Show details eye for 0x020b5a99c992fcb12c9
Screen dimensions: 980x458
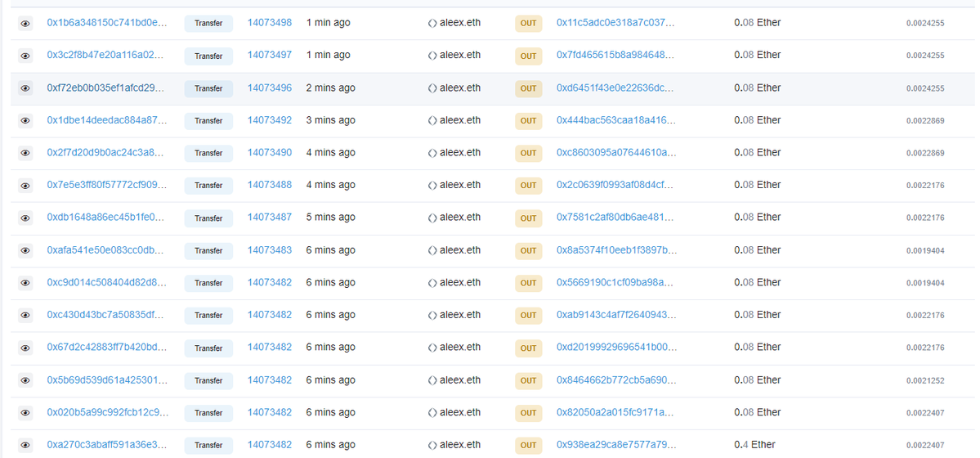[25, 413]
